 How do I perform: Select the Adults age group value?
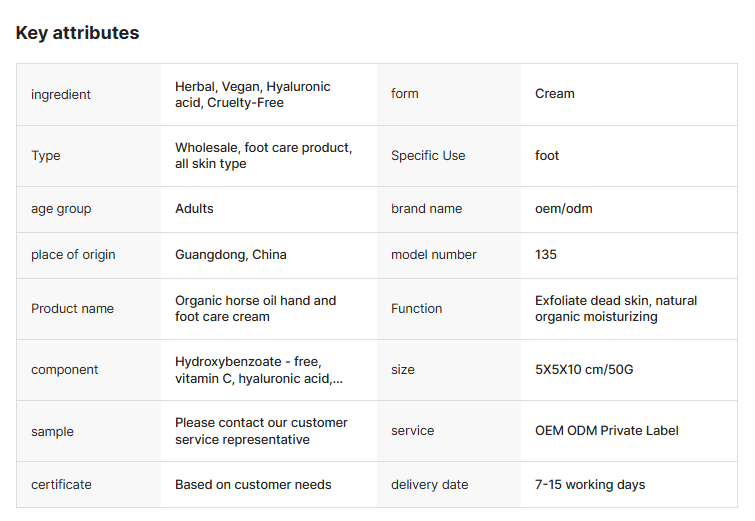(x=194, y=208)
